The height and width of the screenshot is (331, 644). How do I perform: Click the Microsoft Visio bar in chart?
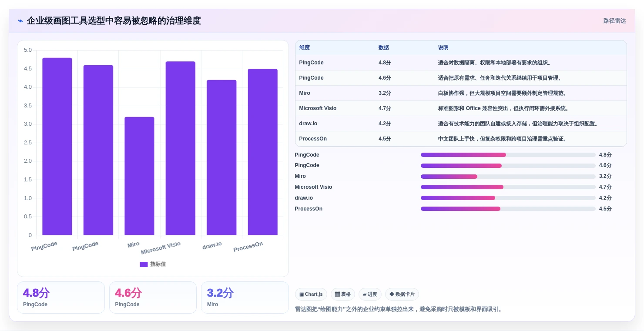coord(180,148)
